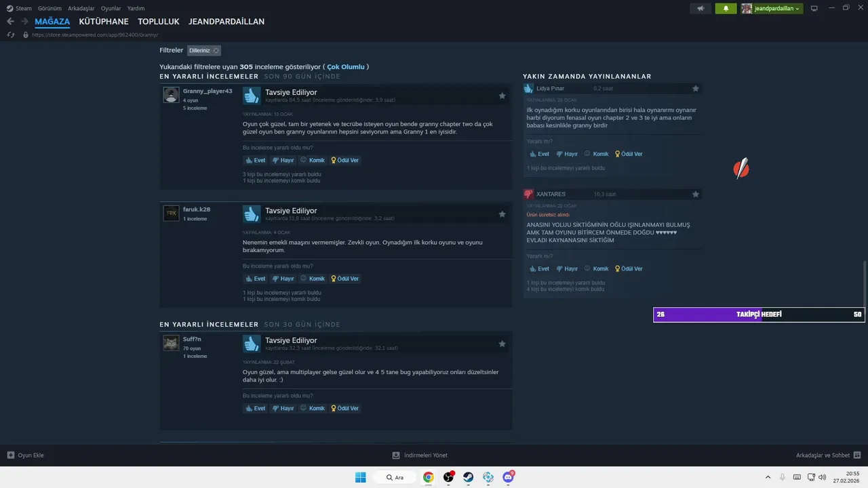Vote Hayır on Suff?n's review
Viewport: 868px width, 488px height.
(x=283, y=409)
